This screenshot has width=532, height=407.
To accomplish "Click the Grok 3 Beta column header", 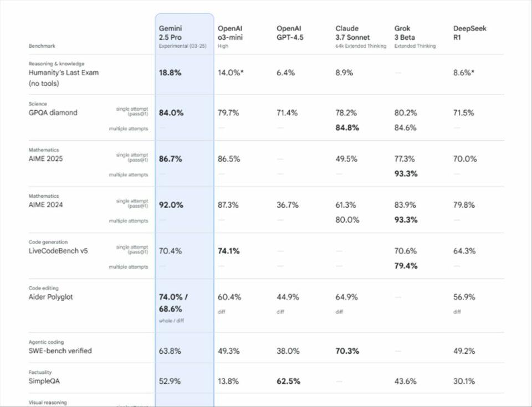I will (x=406, y=33).
